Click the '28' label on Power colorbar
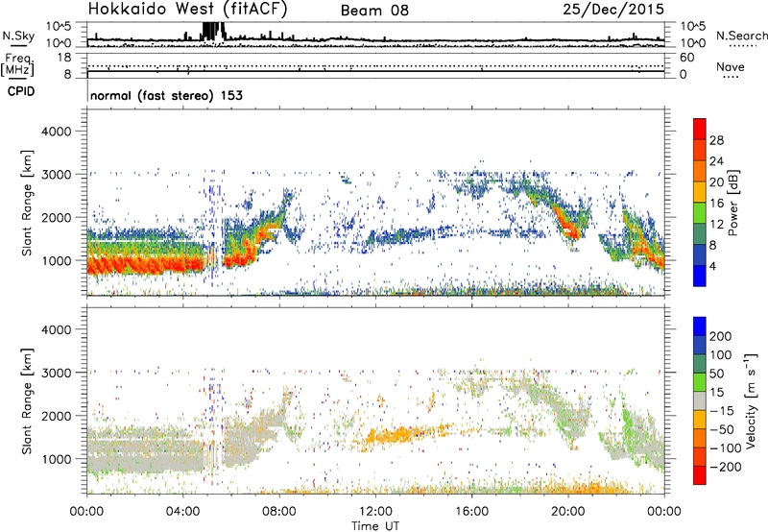The height and width of the screenshot is (532, 768). pyautogui.click(x=716, y=140)
